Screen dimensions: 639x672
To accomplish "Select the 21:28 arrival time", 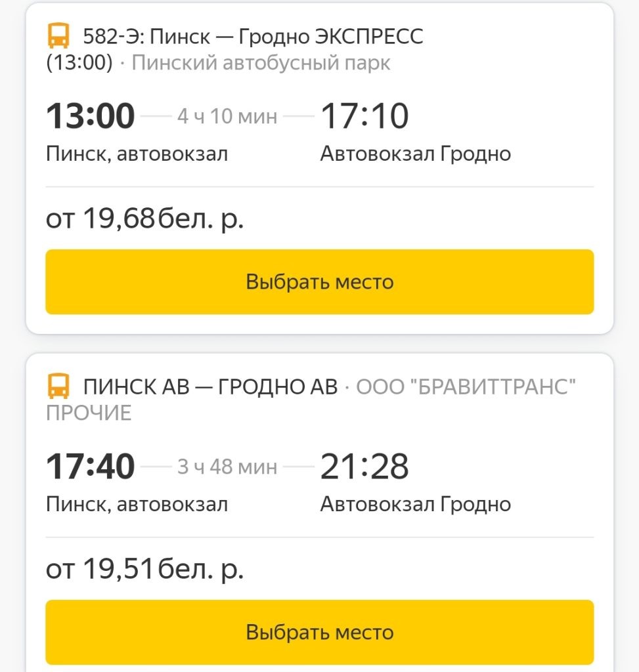I will click(x=364, y=467).
